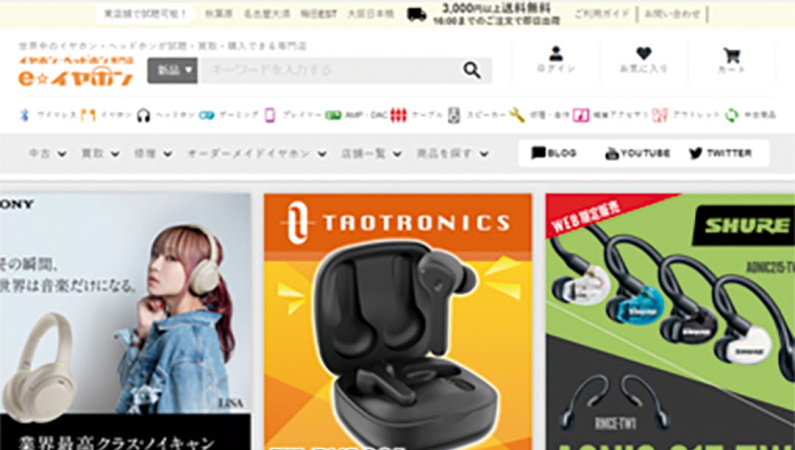Screen dimensions: 795x450
Task: Open favorites via the heart icon
Action: (x=643, y=53)
